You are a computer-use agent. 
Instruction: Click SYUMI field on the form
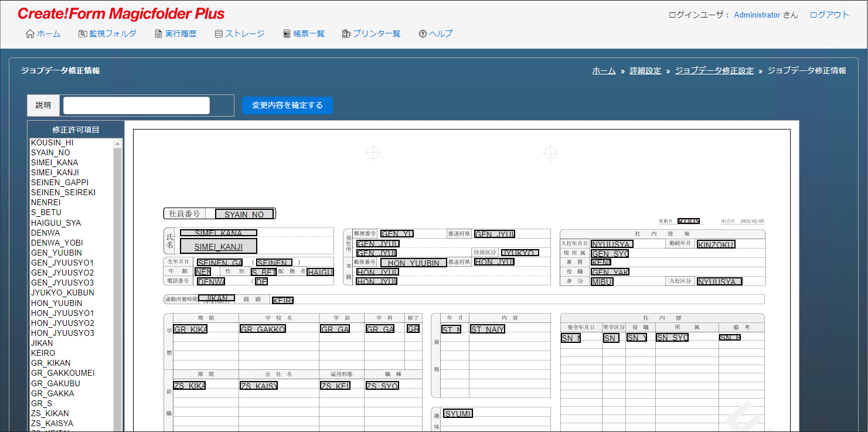458,413
